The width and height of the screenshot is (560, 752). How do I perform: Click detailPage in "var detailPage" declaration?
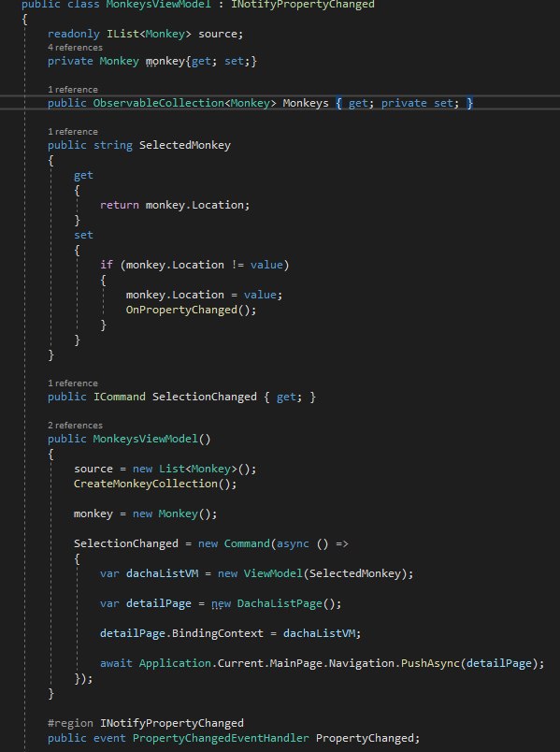coord(159,603)
